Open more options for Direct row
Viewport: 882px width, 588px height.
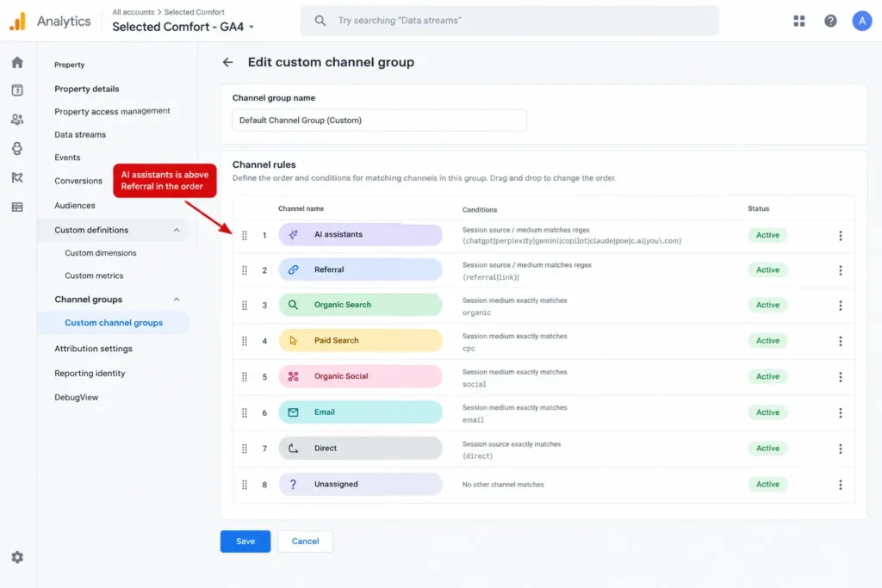[841, 449]
